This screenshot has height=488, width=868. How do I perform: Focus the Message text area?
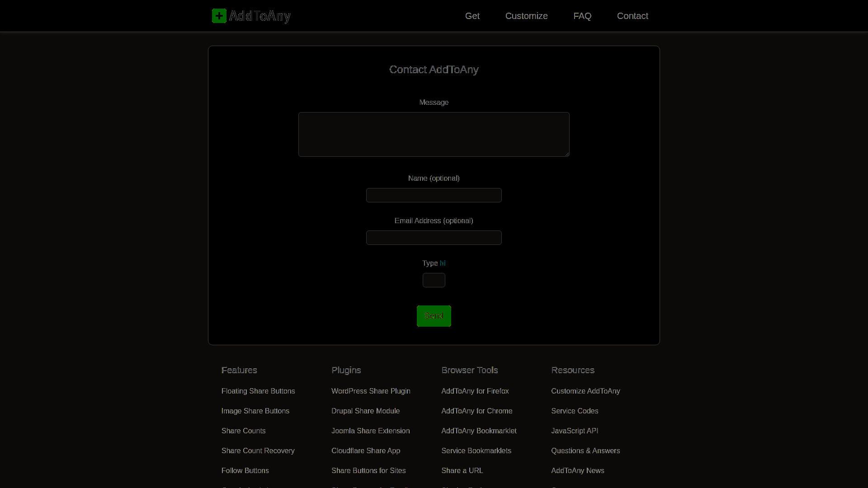coord(434,134)
